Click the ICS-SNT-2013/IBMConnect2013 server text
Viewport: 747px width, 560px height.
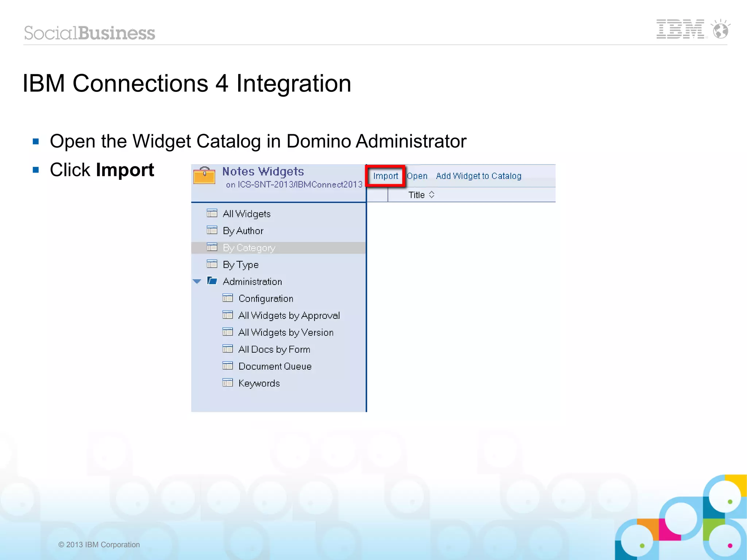[300, 185]
